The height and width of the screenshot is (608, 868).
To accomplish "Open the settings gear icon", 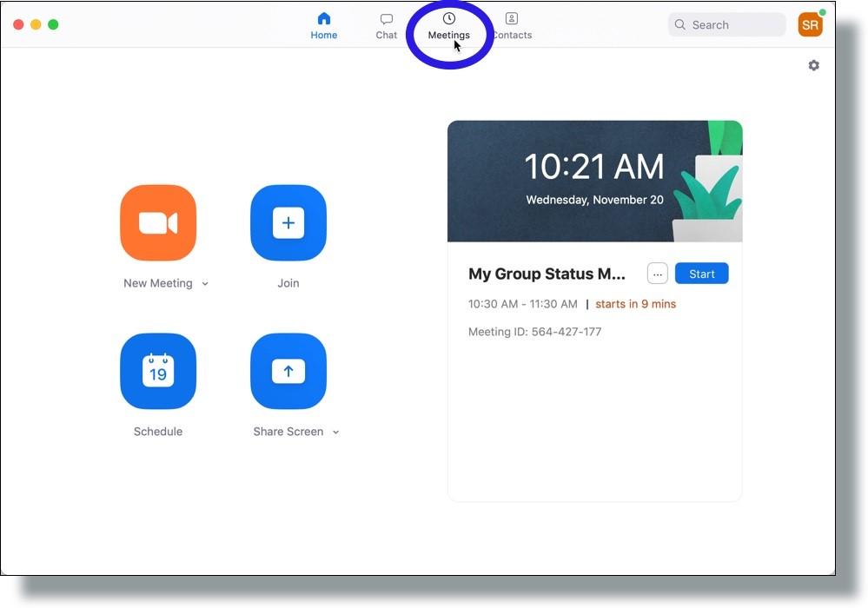I will point(813,65).
